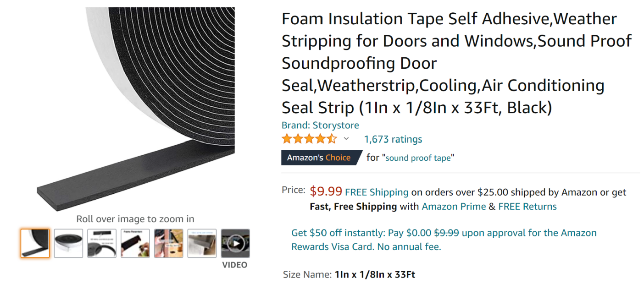Image resolution: width=644 pixels, height=284 pixels.
Task: Select the sixth thumbnail showing the grey corner strip
Action: (x=202, y=243)
